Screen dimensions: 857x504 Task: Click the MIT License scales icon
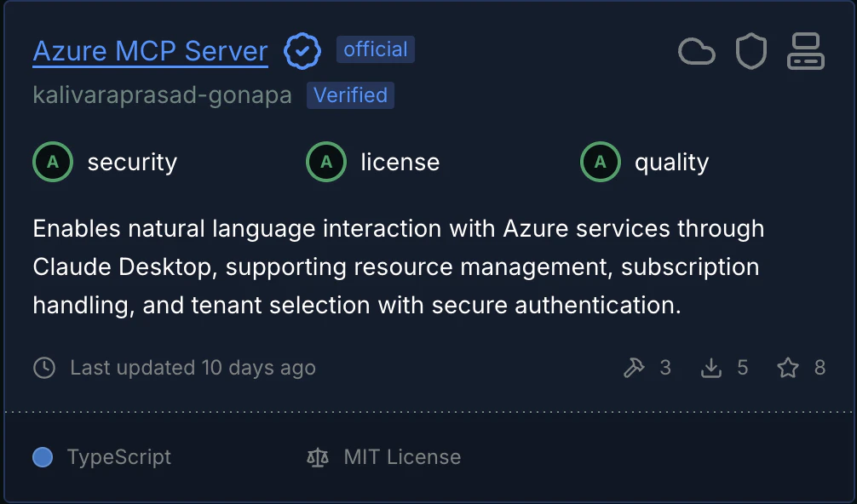tap(318, 457)
